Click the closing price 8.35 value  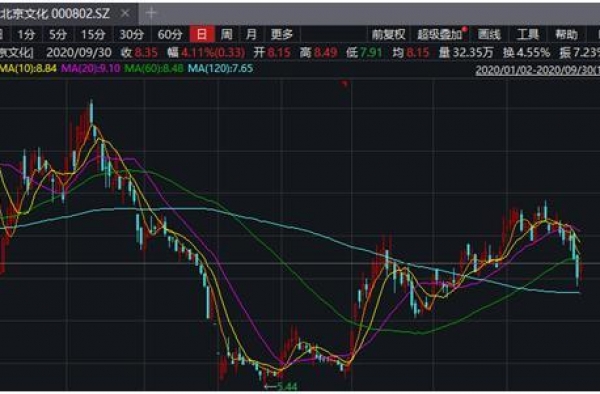pos(146,52)
